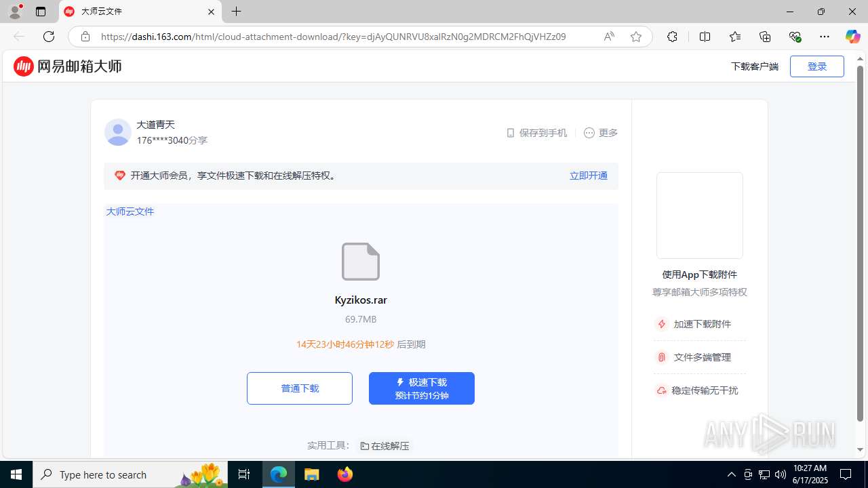Open the notification center

pos(846,474)
